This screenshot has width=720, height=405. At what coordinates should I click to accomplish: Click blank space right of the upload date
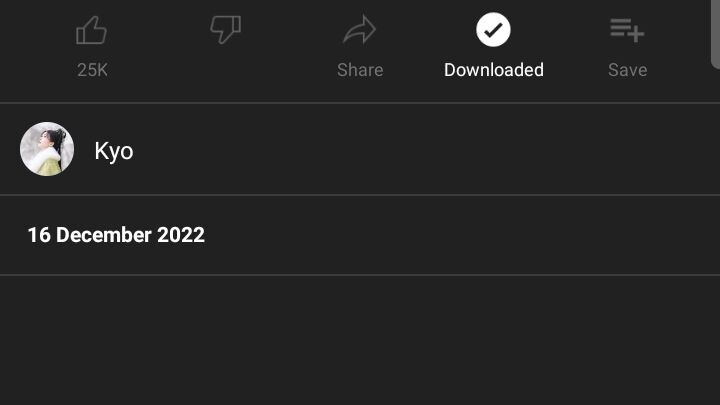tap(450, 235)
